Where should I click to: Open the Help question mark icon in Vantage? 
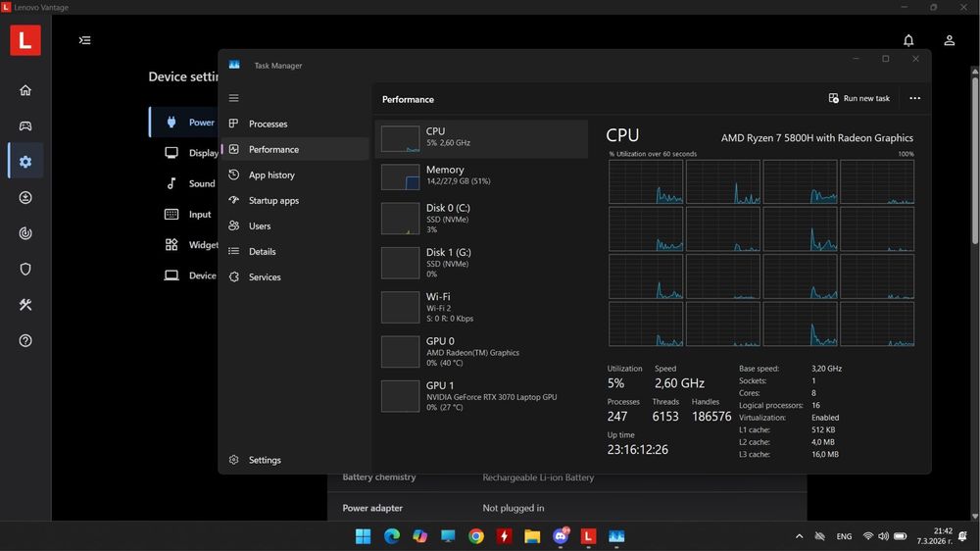(x=25, y=341)
